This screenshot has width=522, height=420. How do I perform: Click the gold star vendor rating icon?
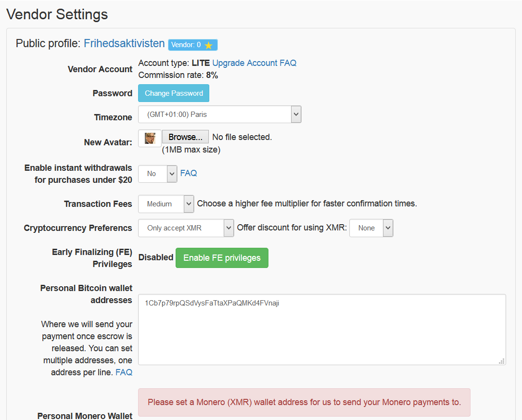click(x=208, y=45)
